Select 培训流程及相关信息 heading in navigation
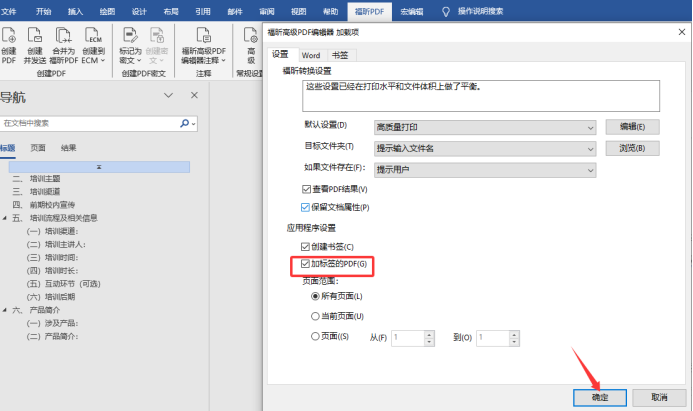 point(63,218)
